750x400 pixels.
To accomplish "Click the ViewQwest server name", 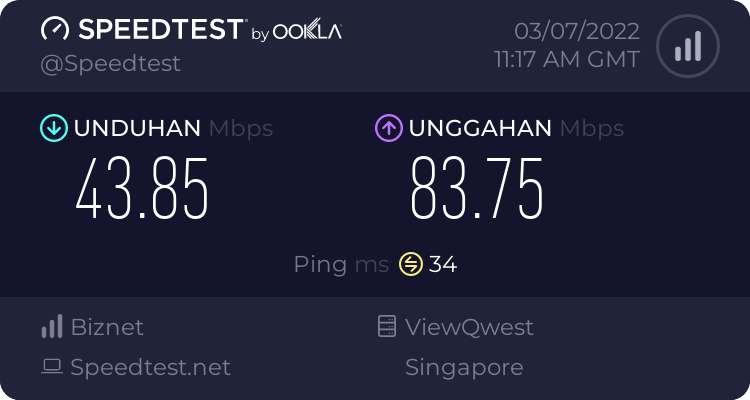I will click(x=469, y=327).
